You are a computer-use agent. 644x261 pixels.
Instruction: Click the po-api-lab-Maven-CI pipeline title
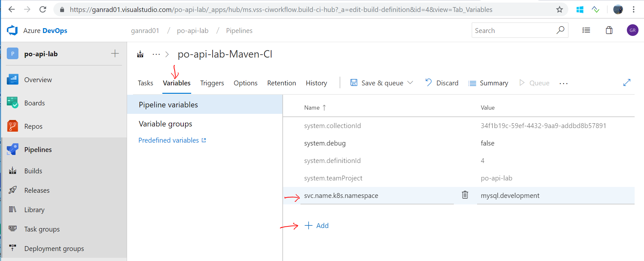pos(225,54)
